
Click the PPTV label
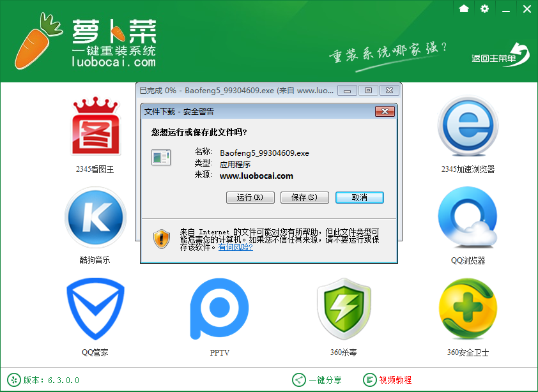(x=220, y=352)
